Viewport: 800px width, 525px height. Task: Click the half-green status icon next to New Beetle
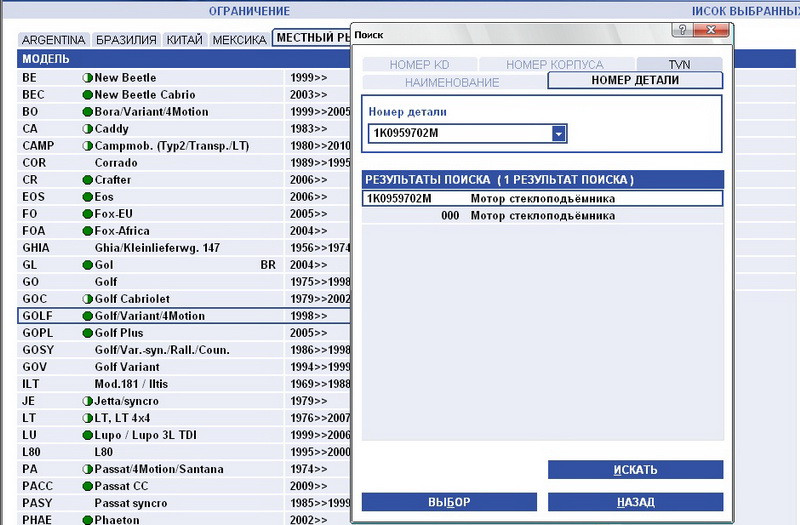[87, 78]
